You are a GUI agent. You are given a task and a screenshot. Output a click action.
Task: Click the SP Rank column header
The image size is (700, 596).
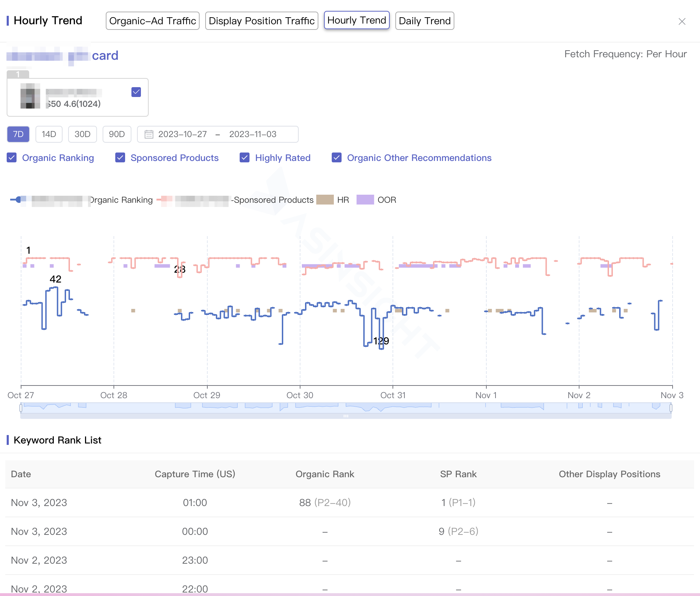(459, 474)
